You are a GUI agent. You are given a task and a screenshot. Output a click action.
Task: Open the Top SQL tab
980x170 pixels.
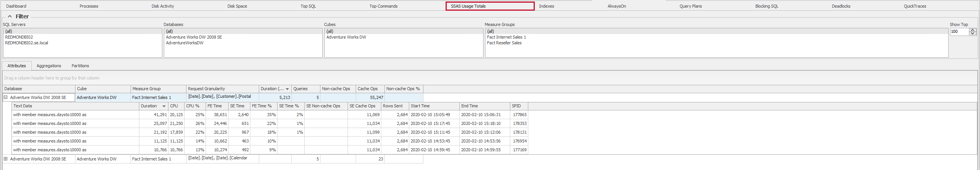tap(308, 6)
